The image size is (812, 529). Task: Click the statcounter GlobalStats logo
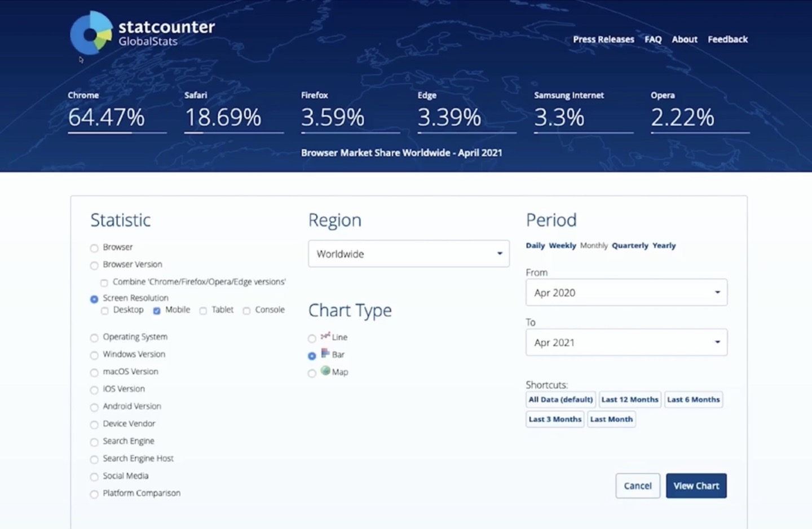point(143,33)
